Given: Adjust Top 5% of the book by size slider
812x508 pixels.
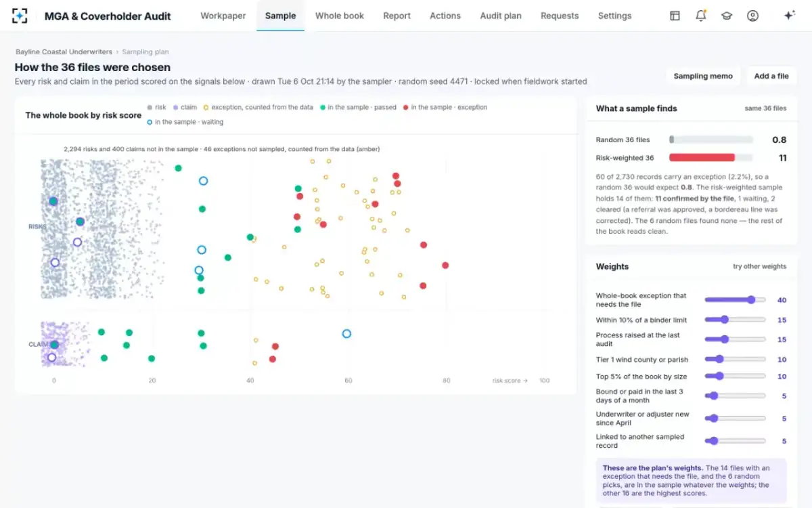Looking at the screenshot, I should click(x=735, y=376).
